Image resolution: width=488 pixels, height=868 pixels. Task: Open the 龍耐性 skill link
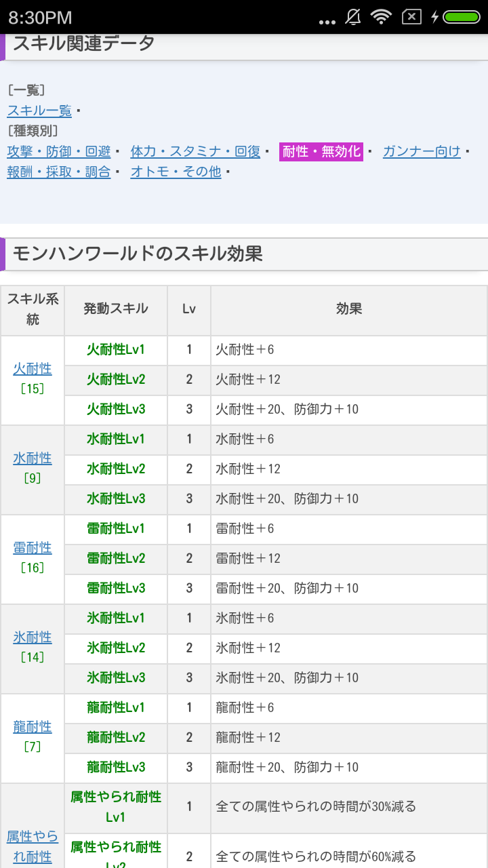coord(33,727)
